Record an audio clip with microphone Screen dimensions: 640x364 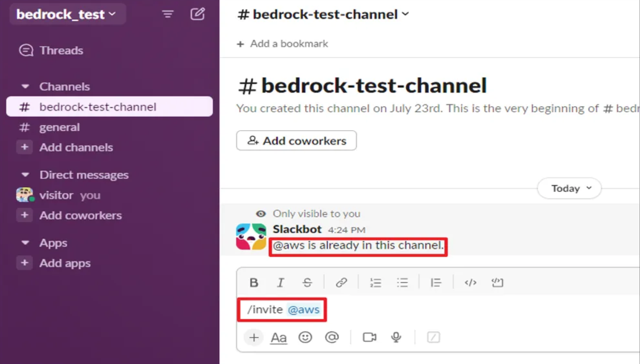tap(396, 337)
